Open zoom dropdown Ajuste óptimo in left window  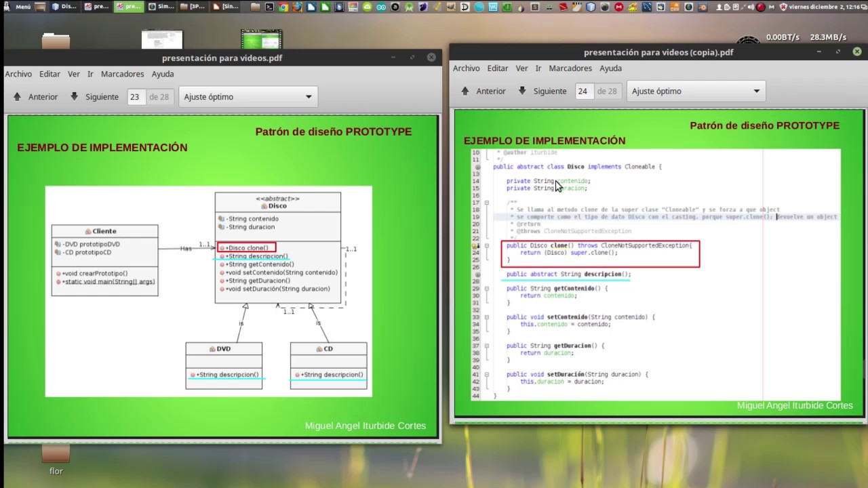click(248, 97)
